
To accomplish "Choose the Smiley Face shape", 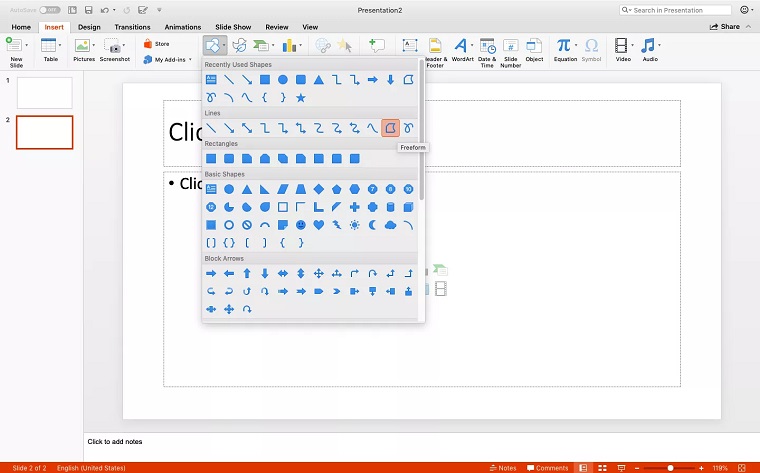I will [x=301, y=225].
